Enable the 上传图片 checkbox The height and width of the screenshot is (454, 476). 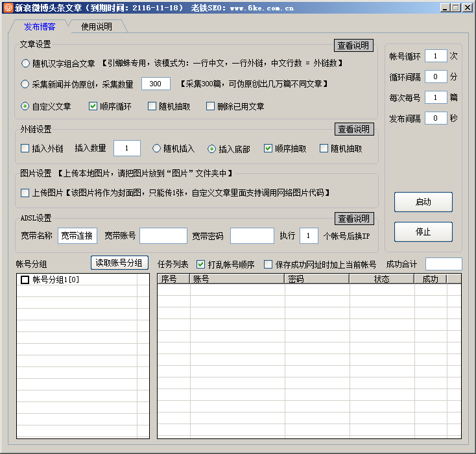[25, 193]
